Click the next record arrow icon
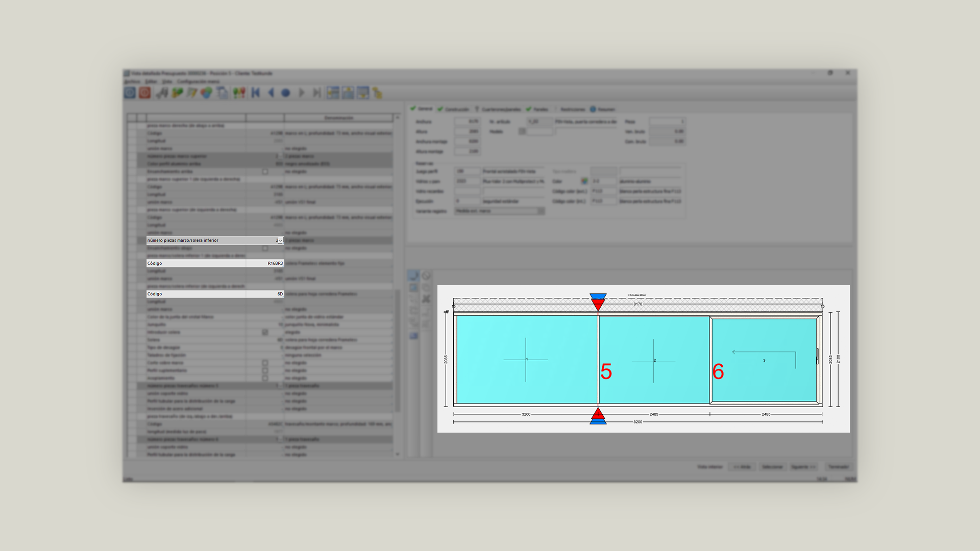Screen dimensions: 980x551 click(301, 93)
